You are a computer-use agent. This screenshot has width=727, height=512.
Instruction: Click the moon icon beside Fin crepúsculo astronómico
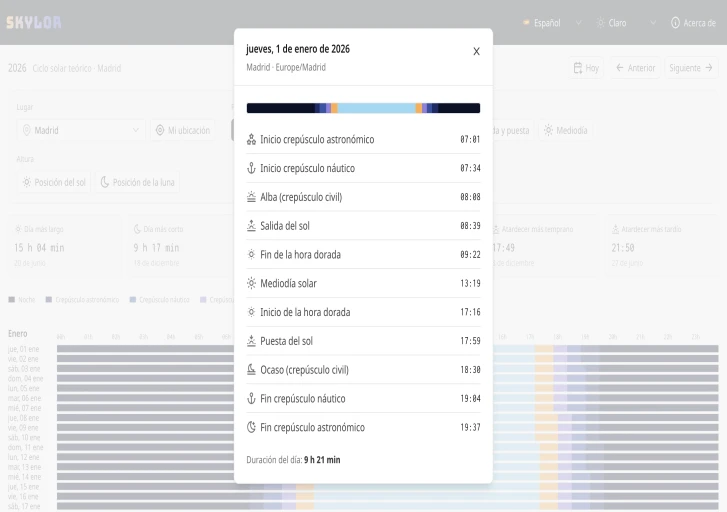(251, 427)
